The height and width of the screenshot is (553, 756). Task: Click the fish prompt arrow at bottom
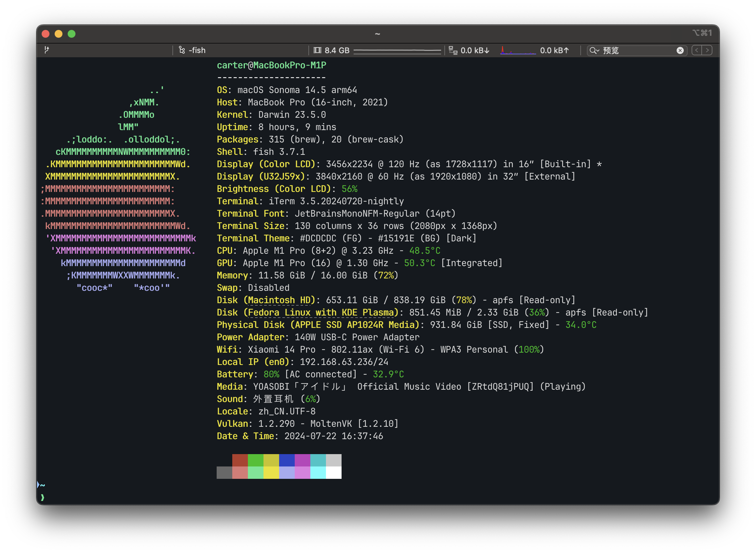43,498
